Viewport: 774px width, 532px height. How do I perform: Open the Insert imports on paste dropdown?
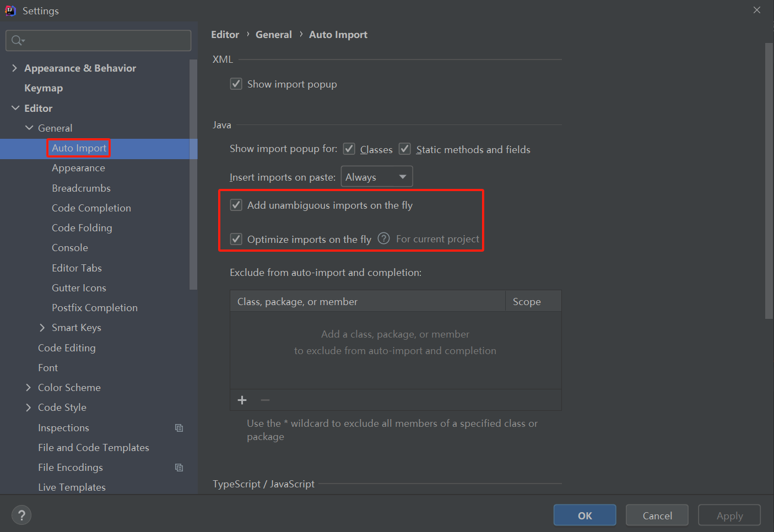[x=377, y=177]
